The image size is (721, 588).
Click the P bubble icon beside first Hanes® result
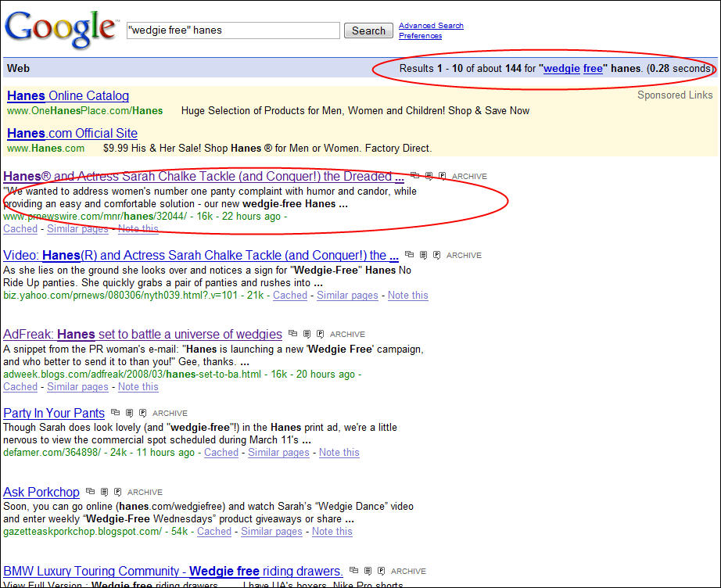pos(443,176)
